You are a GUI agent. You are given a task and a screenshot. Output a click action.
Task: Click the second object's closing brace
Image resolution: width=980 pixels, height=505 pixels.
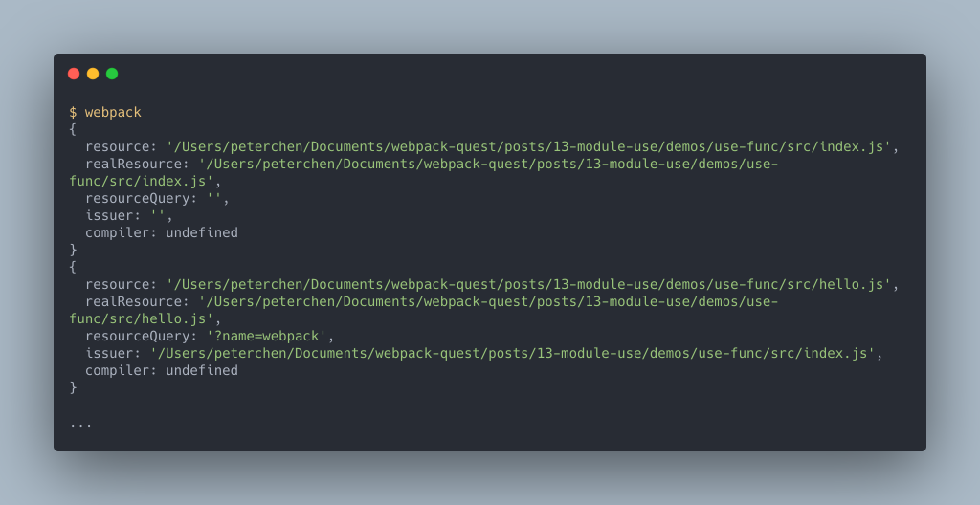(73, 387)
